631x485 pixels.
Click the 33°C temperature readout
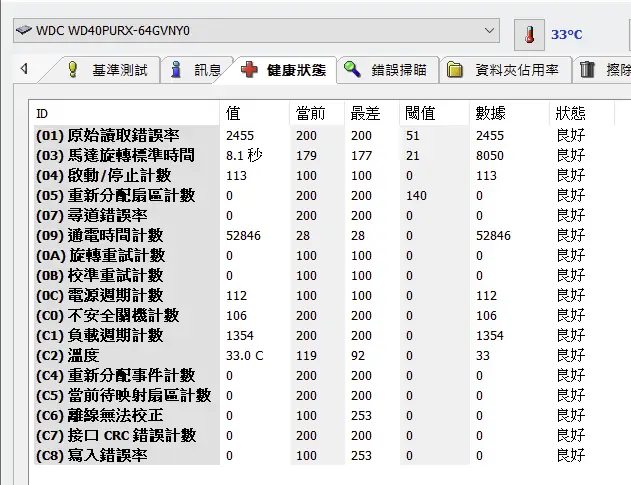pos(567,35)
